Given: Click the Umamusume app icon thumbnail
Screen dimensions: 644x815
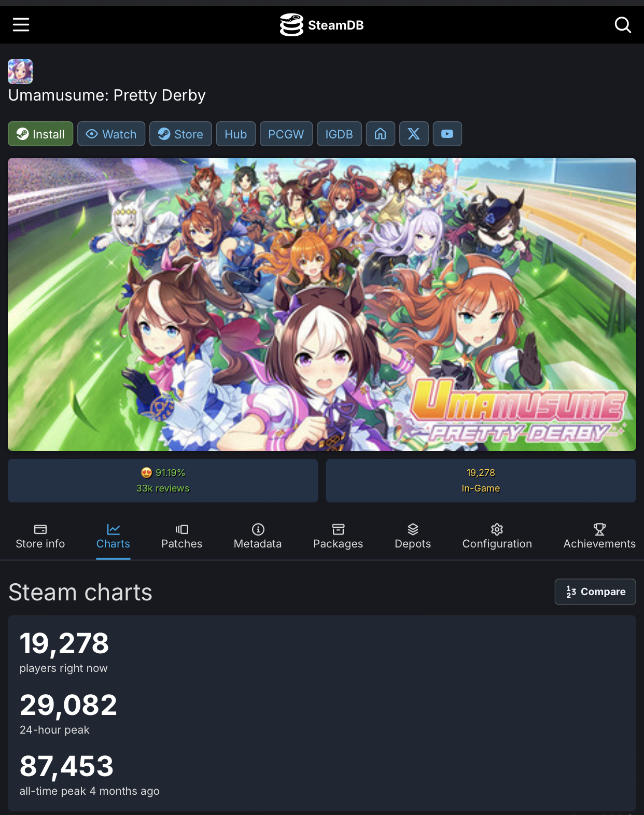Looking at the screenshot, I should [x=20, y=72].
